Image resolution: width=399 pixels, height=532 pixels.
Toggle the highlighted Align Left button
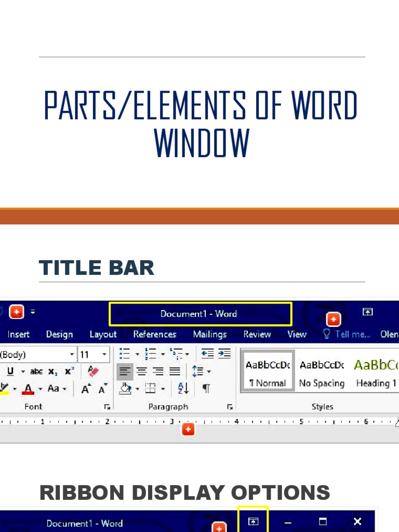click(x=125, y=371)
